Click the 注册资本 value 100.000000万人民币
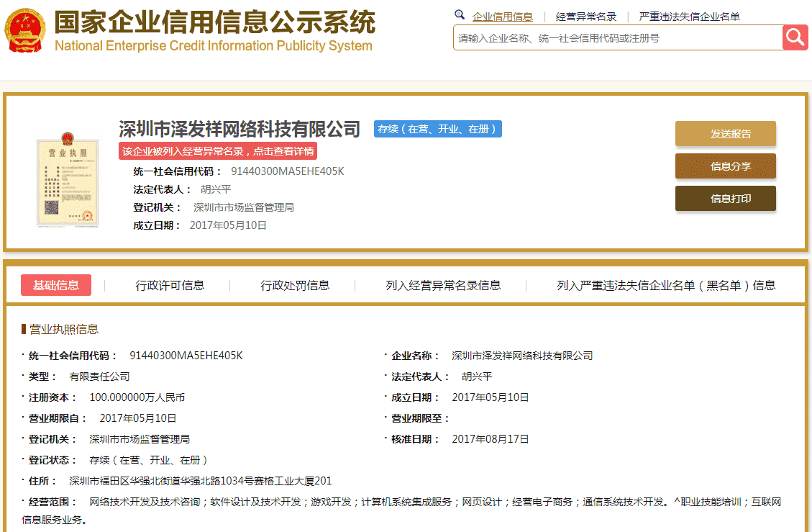 coord(137,397)
